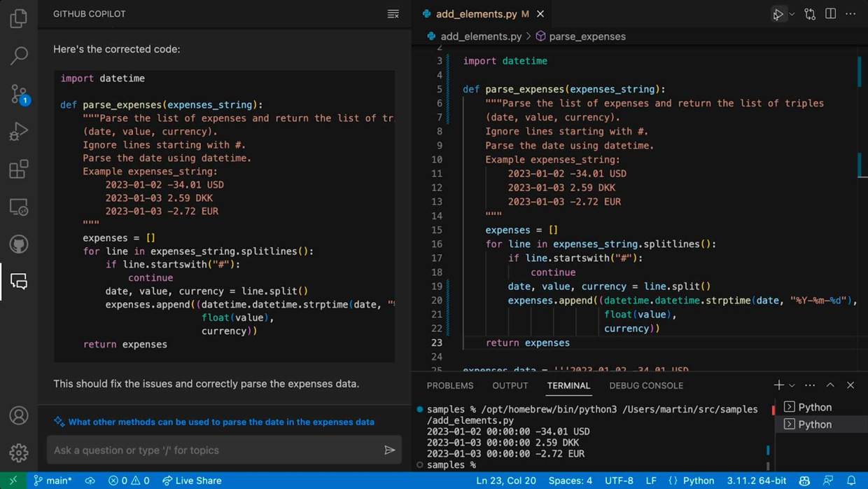Image resolution: width=868 pixels, height=489 pixels.
Task: Change indentation via Spaces: 4 status item
Action: pyautogui.click(x=570, y=481)
